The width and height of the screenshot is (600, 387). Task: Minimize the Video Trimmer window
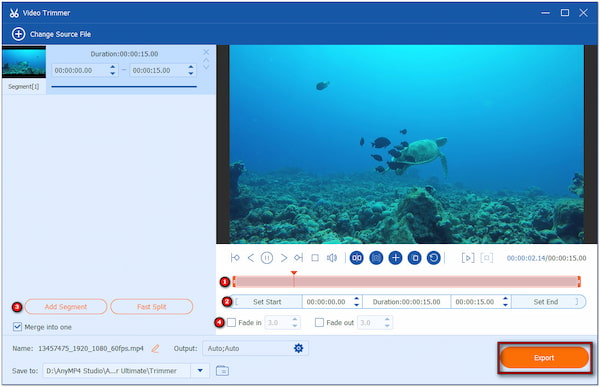[546, 13]
